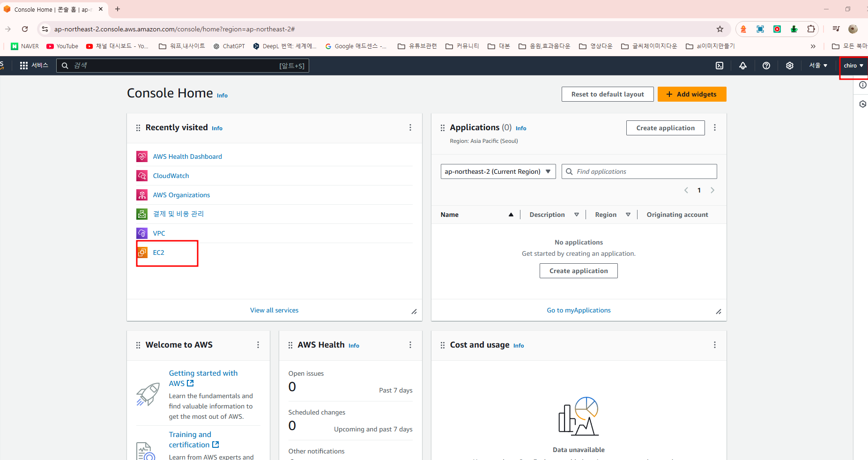Go to next page of applications
This screenshot has height=460, width=868.
[x=712, y=190]
